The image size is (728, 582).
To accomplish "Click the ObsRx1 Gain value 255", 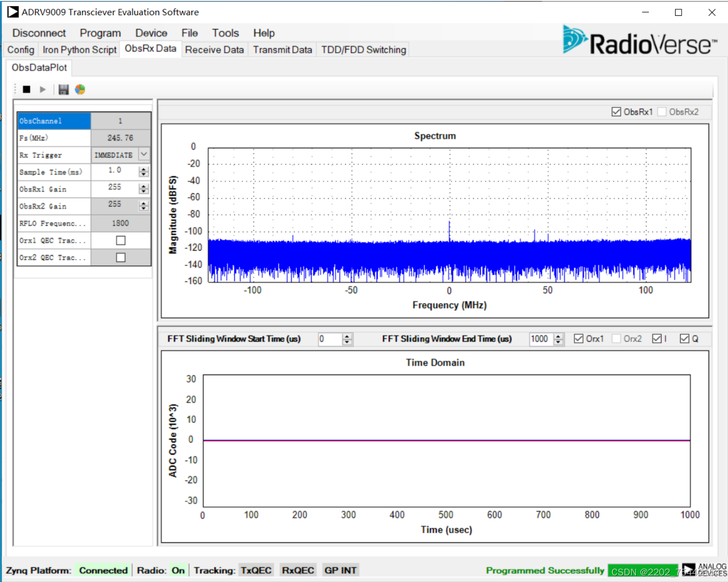I will [x=115, y=188].
